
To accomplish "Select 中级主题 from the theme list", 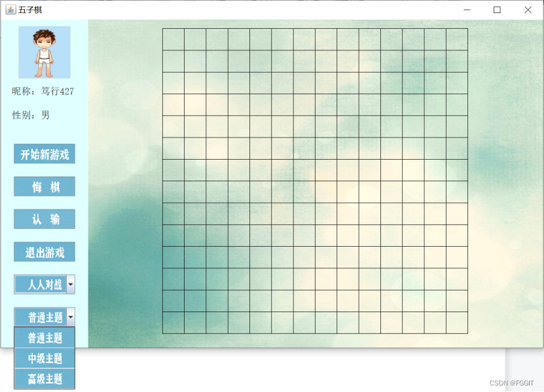I will [44, 358].
